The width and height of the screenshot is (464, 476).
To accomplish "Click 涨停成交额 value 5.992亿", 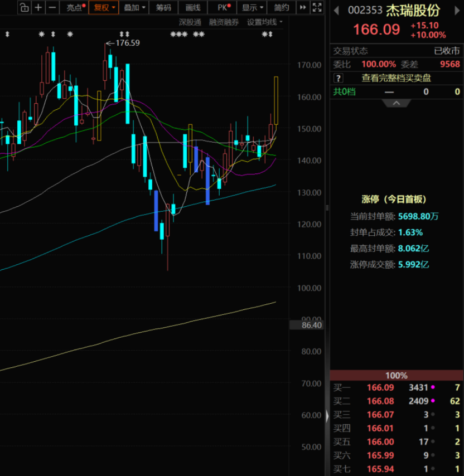I will [x=413, y=264].
